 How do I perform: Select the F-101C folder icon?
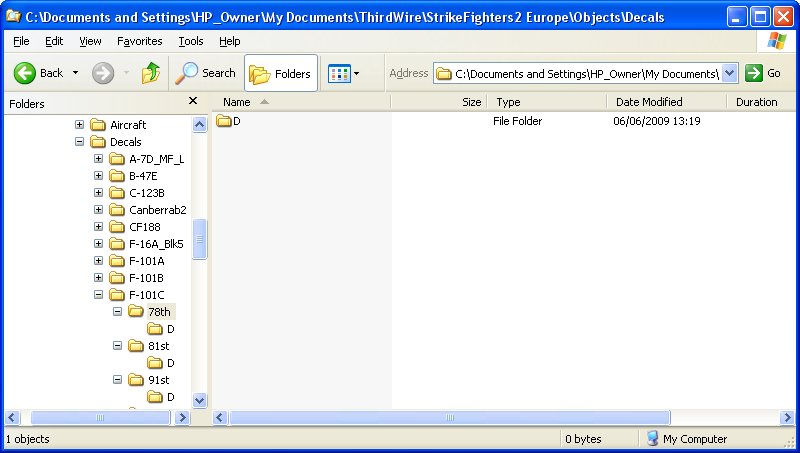click(x=117, y=295)
